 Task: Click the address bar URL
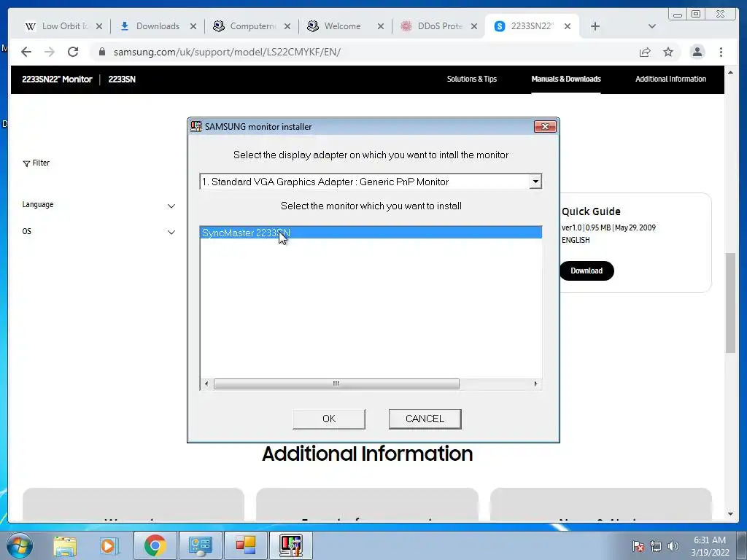228,52
